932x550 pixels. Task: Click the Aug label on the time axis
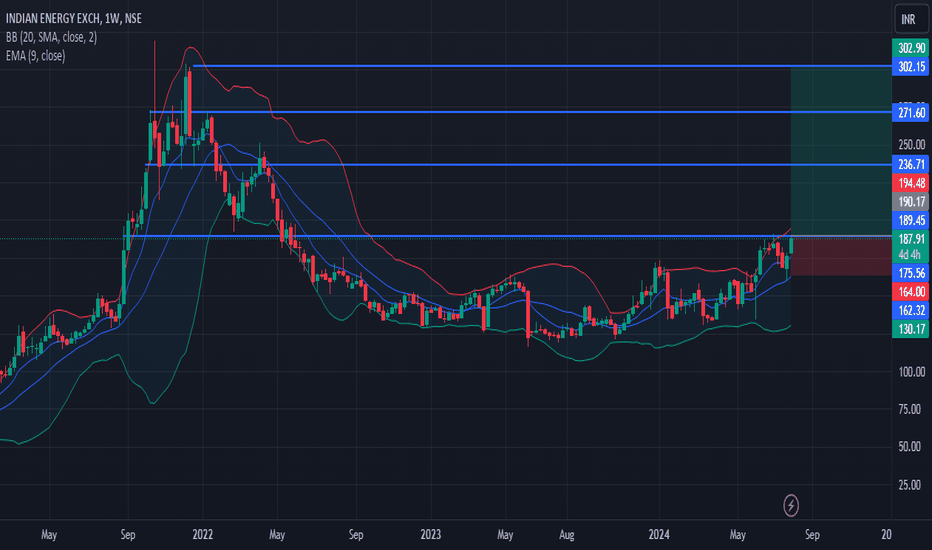click(x=566, y=535)
